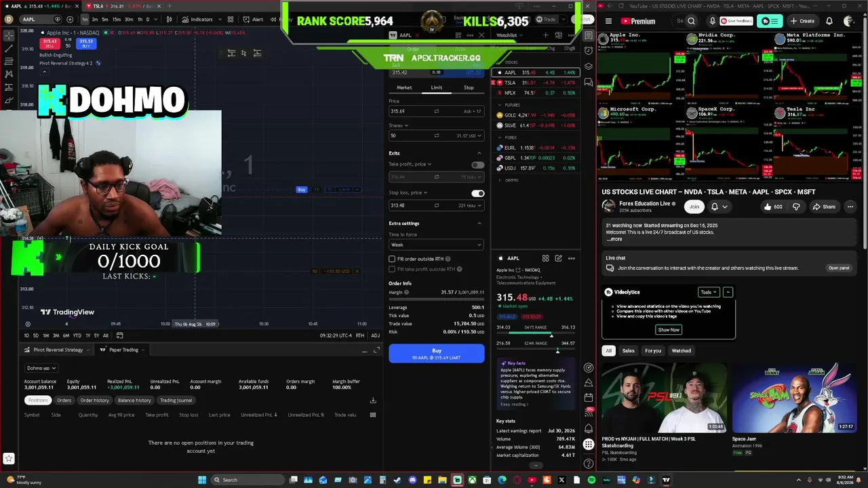Toggle the ADJ price adjustment button
The height and width of the screenshot is (488, 868).
375,335
